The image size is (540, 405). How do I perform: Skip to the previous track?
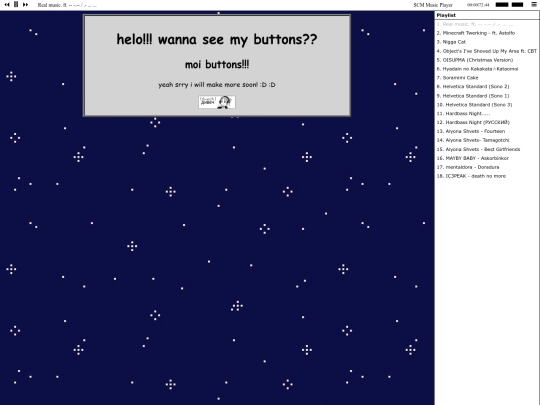coord(7,4)
